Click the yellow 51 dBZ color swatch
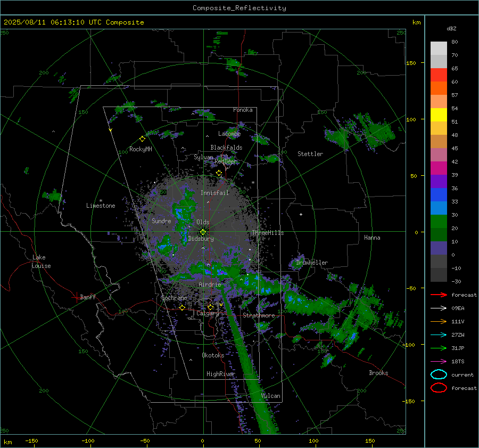This screenshot has width=479, height=448. [x=439, y=115]
